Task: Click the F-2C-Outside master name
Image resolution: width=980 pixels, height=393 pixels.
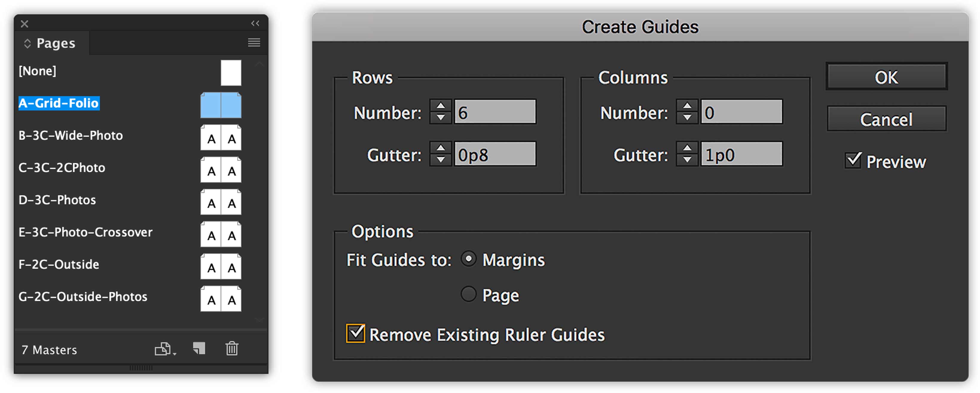Action: point(59,265)
